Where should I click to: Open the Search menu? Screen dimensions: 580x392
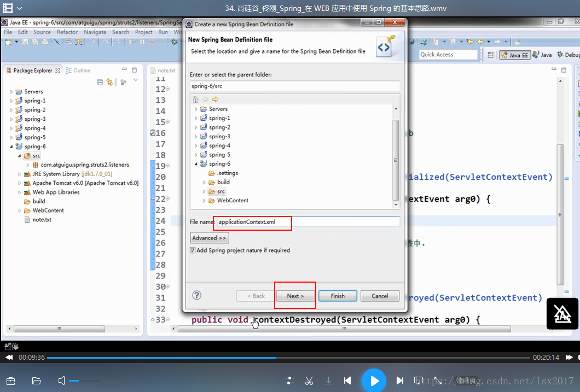click(120, 32)
